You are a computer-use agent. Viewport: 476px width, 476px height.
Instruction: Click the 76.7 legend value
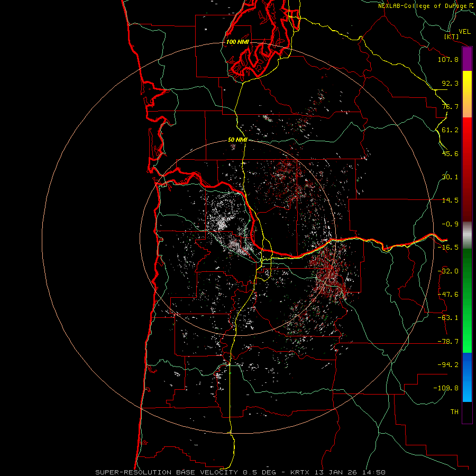(x=450, y=106)
